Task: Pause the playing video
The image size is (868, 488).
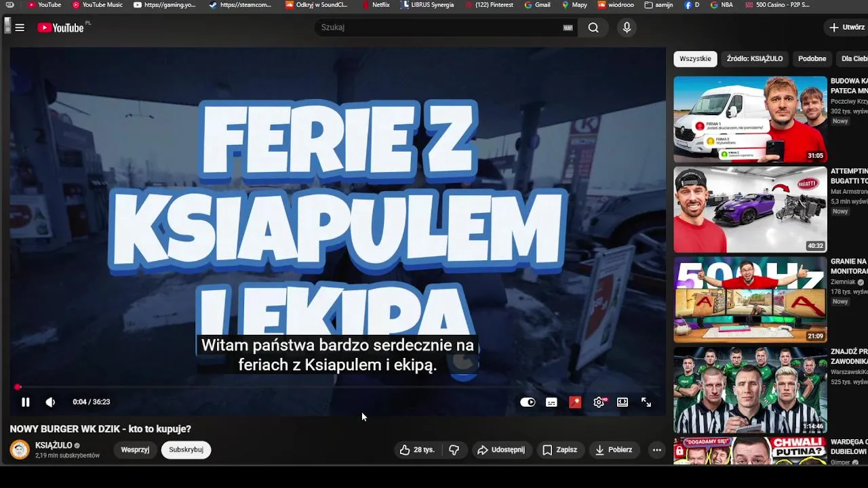Action: click(x=25, y=402)
